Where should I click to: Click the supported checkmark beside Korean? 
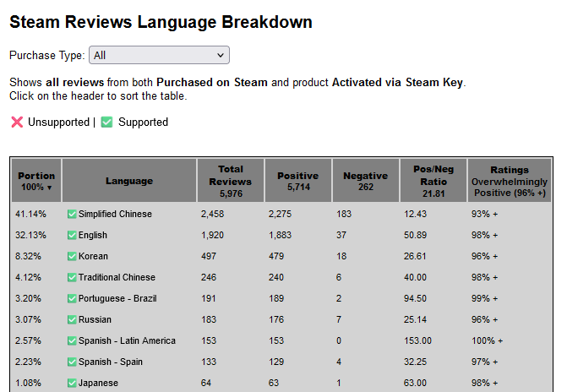point(72,256)
